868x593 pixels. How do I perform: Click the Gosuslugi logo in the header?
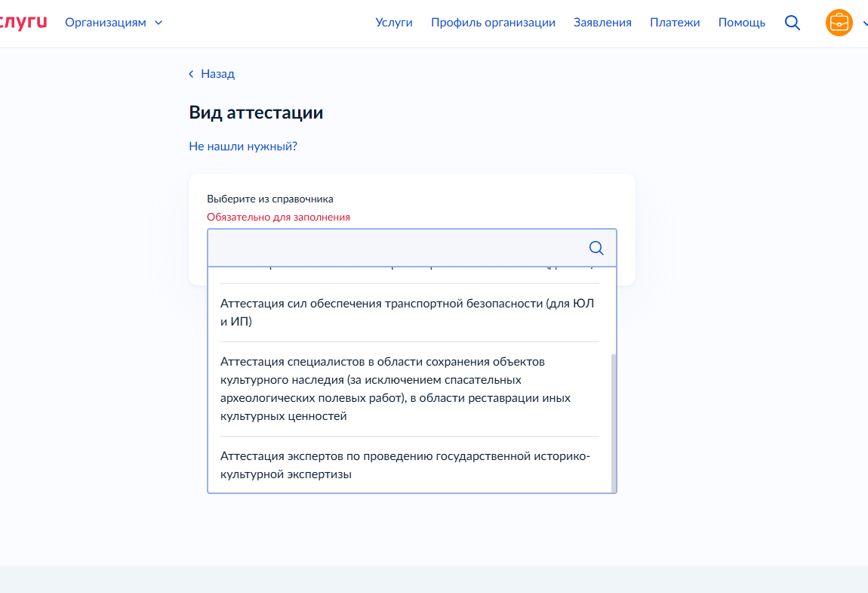coord(23,23)
